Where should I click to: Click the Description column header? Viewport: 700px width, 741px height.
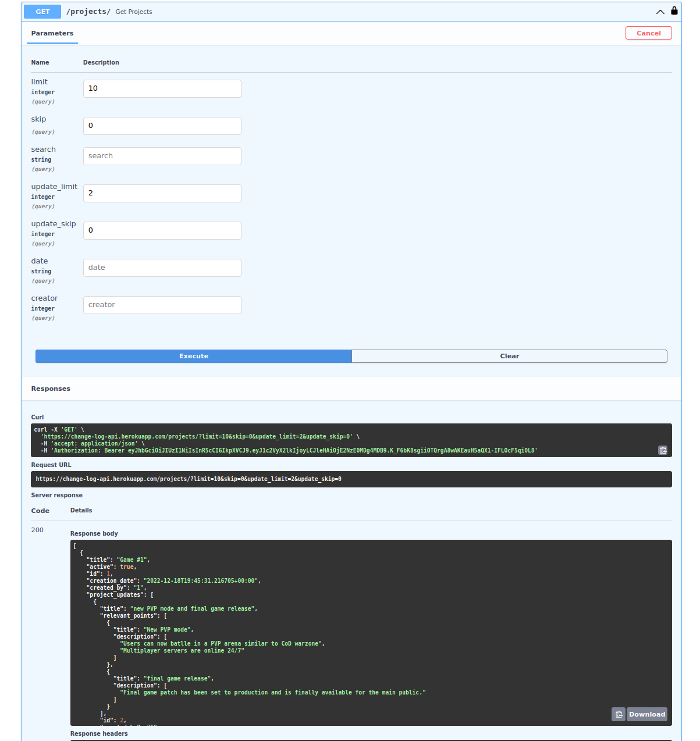[x=101, y=62]
